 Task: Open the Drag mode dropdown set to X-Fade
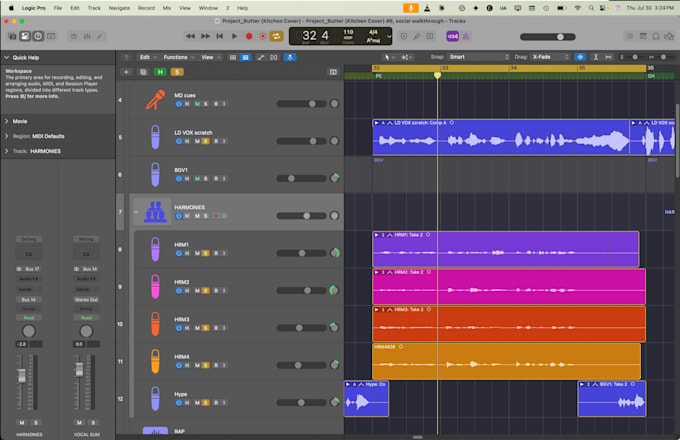(x=549, y=57)
